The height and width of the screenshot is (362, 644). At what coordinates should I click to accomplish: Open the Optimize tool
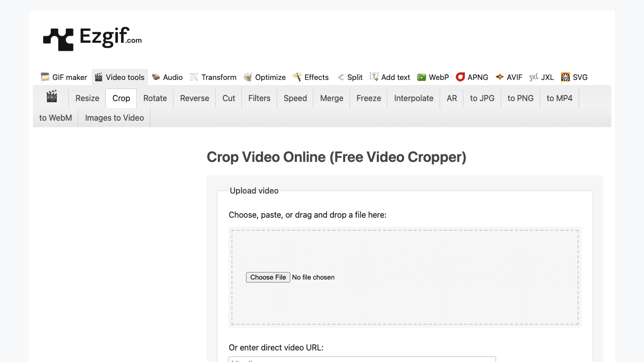(265, 77)
